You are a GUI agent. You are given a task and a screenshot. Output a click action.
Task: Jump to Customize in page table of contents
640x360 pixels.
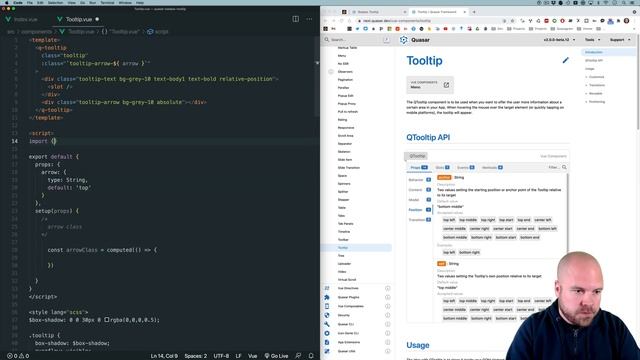tap(596, 77)
